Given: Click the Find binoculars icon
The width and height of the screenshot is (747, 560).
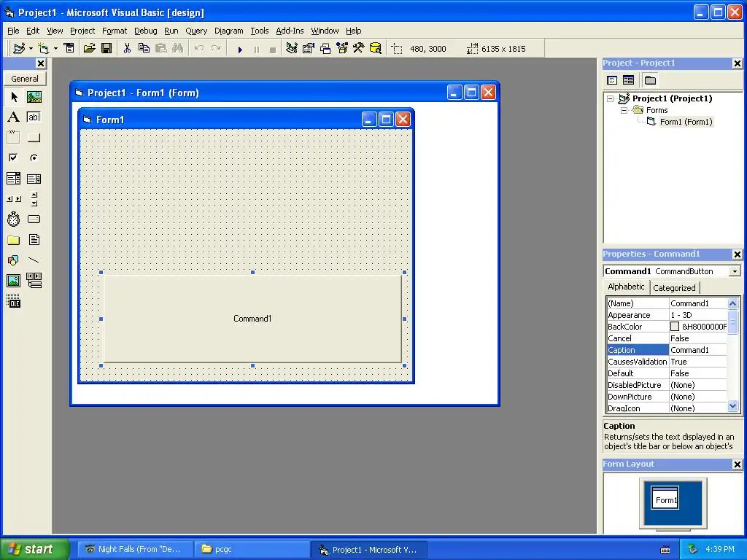Looking at the screenshot, I should (x=178, y=48).
